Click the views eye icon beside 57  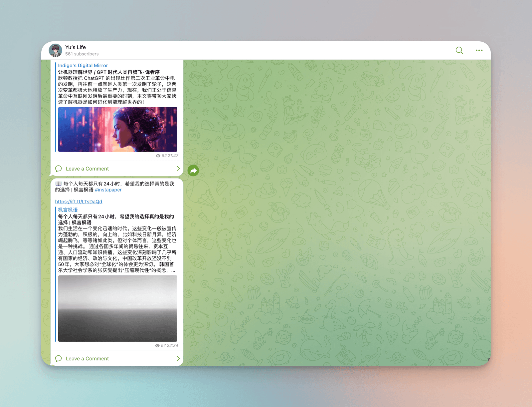(x=157, y=345)
